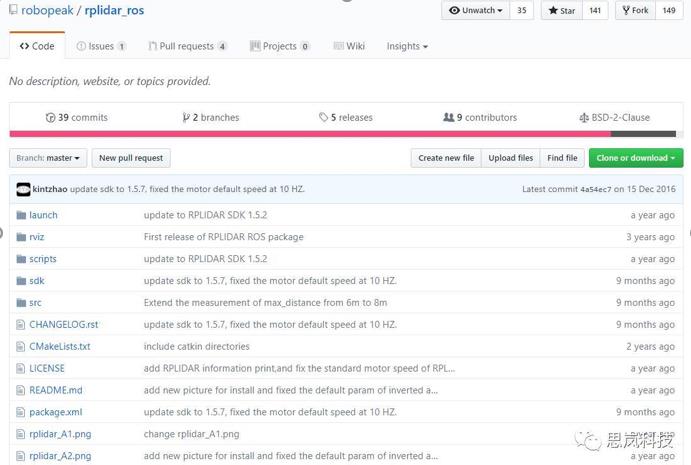Open the LICENSE file name link

tap(47, 368)
